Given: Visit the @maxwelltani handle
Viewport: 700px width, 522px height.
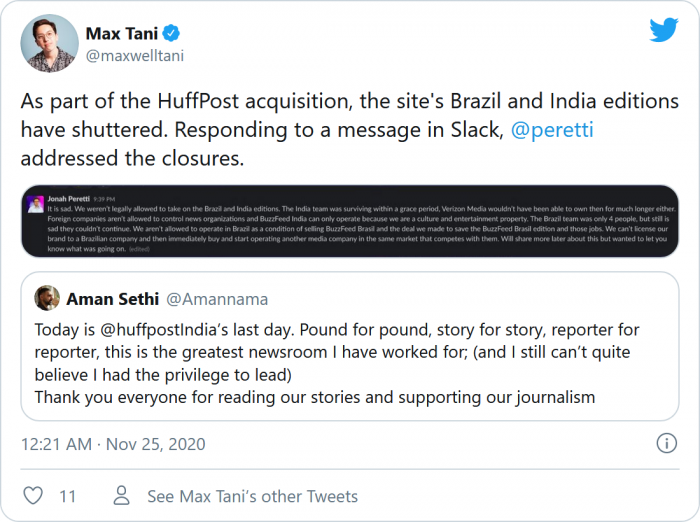Looking at the screenshot, I should [x=134, y=56].
